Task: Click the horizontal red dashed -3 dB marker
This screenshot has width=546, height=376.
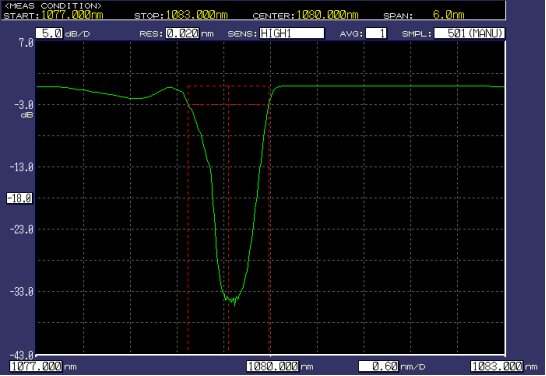Action: (229, 104)
